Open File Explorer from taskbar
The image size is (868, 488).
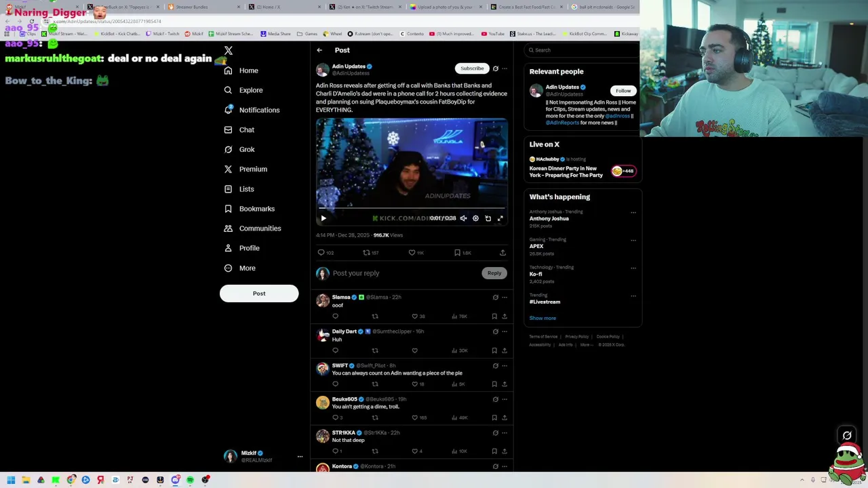(x=26, y=480)
